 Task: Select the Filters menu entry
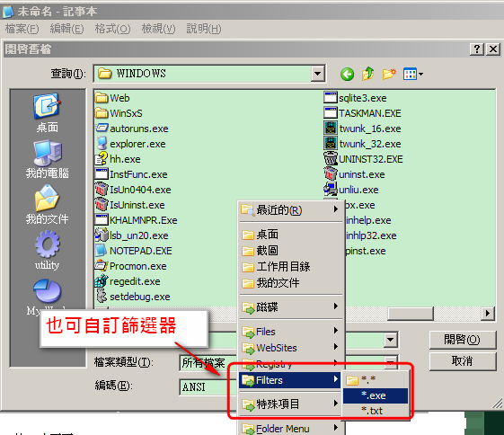click(290, 380)
